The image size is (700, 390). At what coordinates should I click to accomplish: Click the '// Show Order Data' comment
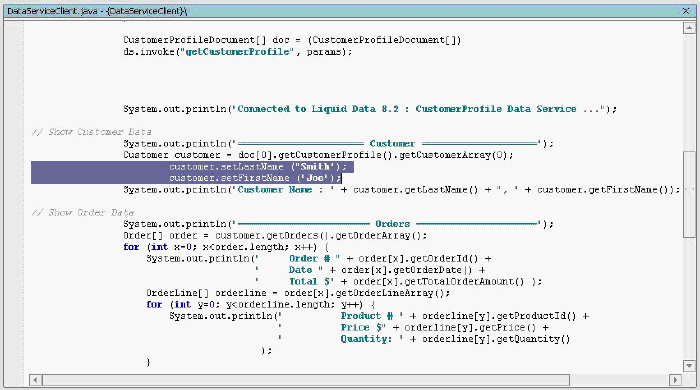click(83, 212)
